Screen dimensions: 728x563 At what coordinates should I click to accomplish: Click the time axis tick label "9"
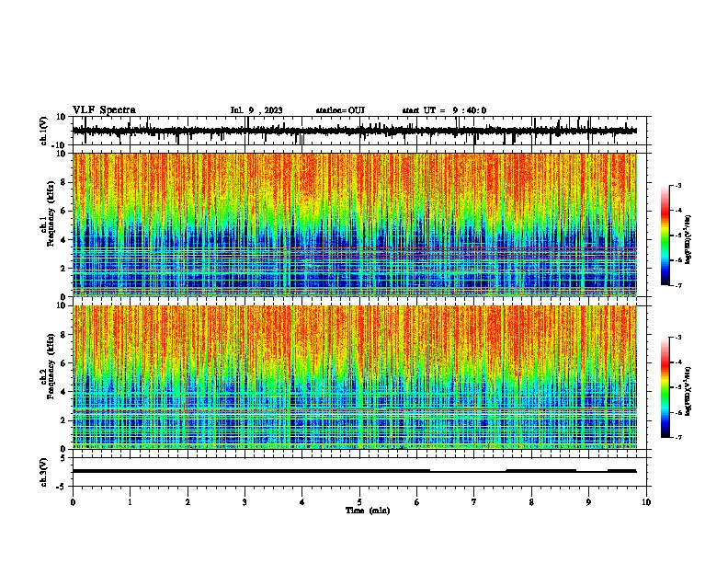[588, 502]
